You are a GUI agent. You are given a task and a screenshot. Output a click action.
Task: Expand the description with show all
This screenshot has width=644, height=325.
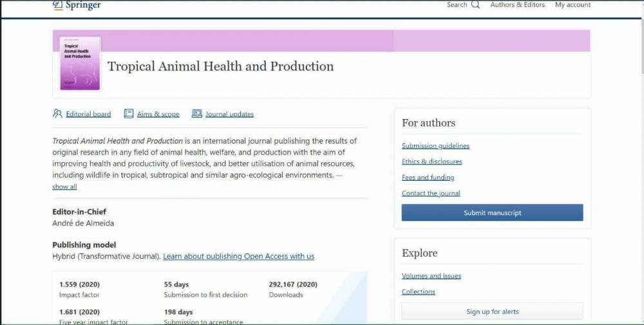tap(64, 187)
